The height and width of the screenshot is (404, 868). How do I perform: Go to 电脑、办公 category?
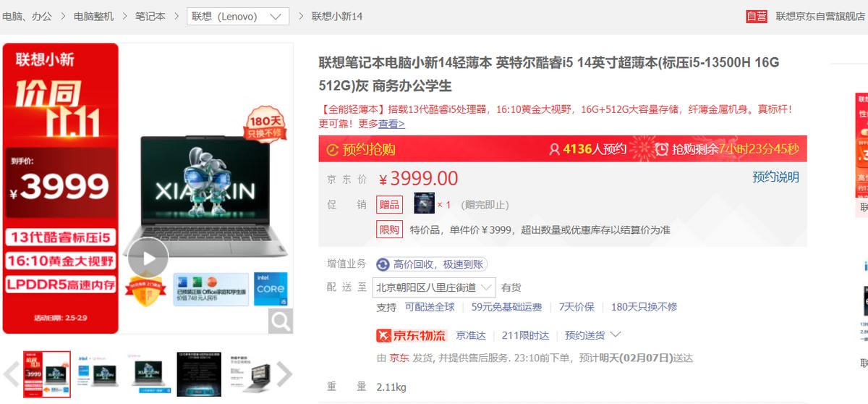pyautogui.click(x=27, y=16)
